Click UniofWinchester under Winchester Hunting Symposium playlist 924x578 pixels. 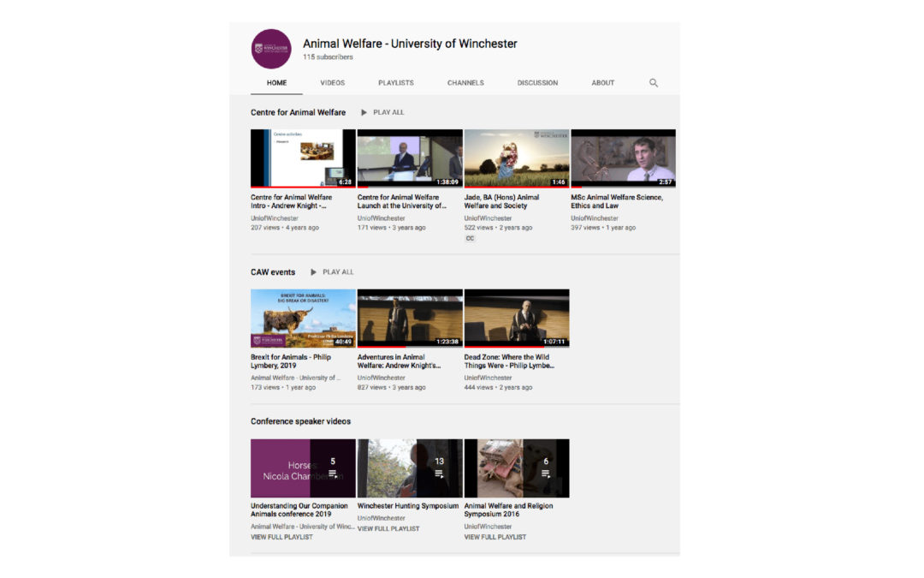382,518
